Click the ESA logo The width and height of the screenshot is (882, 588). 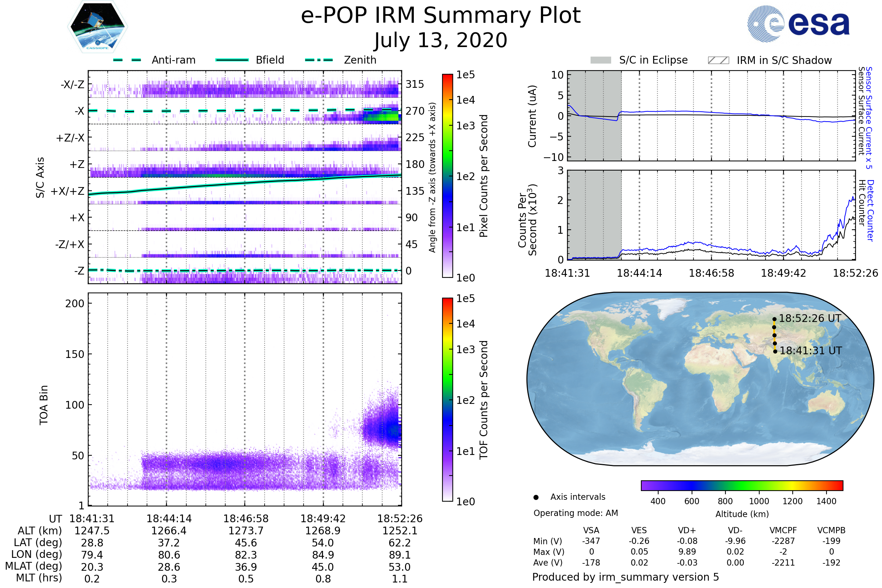[798, 24]
